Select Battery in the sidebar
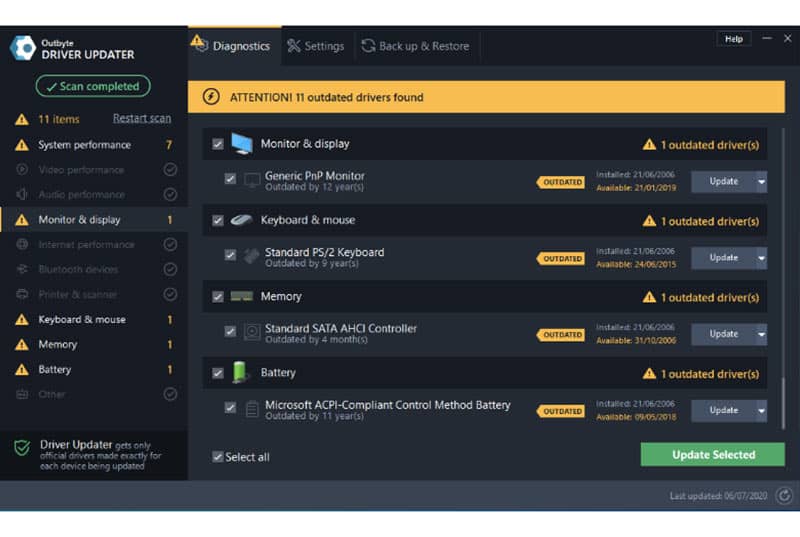The height and width of the screenshot is (537, 800). (x=94, y=370)
